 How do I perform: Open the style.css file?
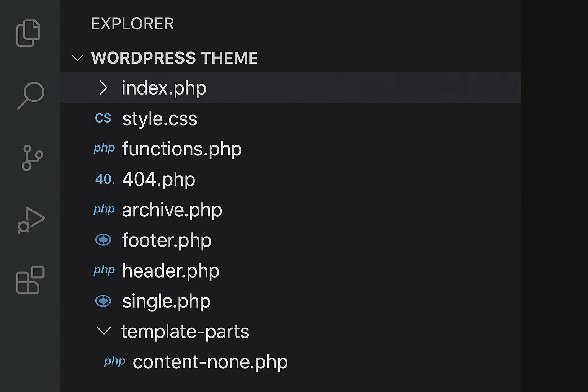tap(160, 119)
